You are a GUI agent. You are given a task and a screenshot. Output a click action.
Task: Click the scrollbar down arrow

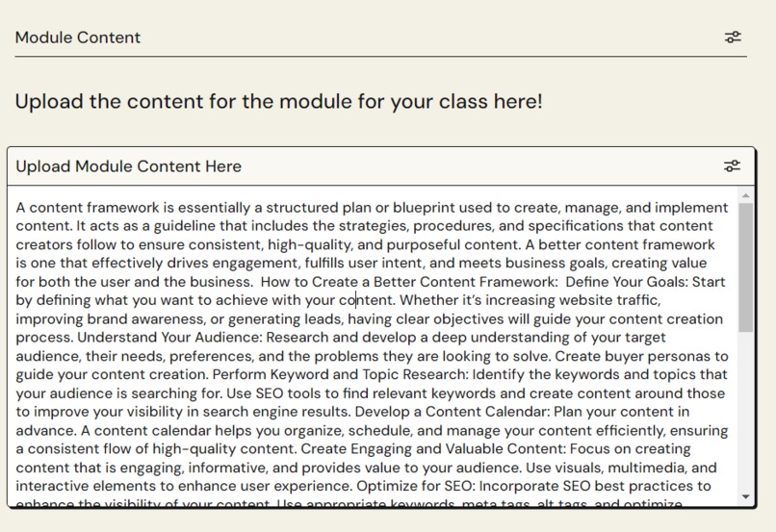(745, 496)
